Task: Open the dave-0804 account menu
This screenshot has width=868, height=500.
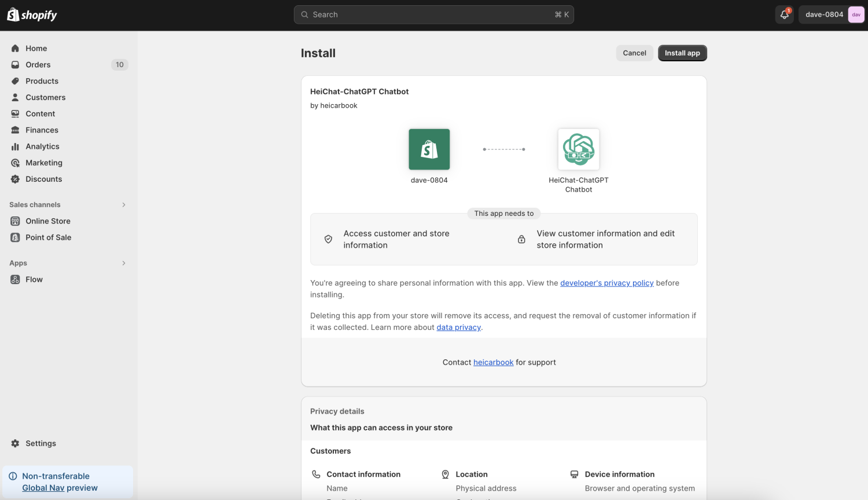Action: (x=832, y=14)
